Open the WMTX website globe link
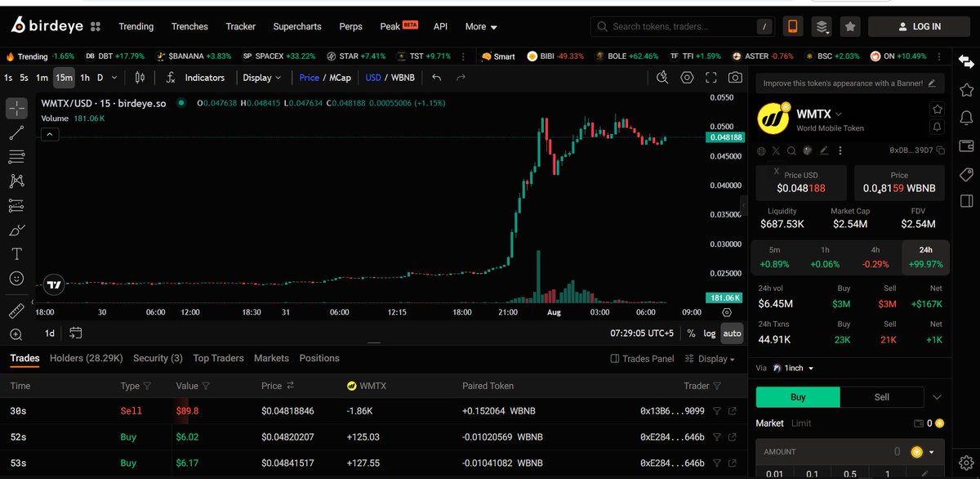The height and width of the screenshot is (479, 980). point(761,150)
